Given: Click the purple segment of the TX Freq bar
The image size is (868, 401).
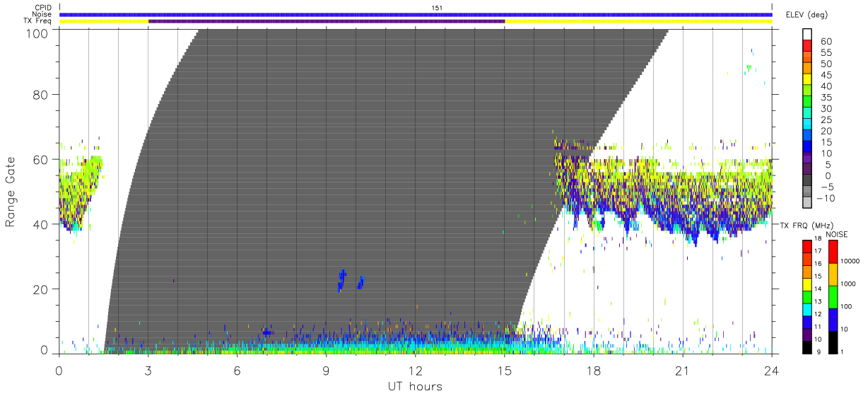Looking at the screenshot, I should 327,21.
